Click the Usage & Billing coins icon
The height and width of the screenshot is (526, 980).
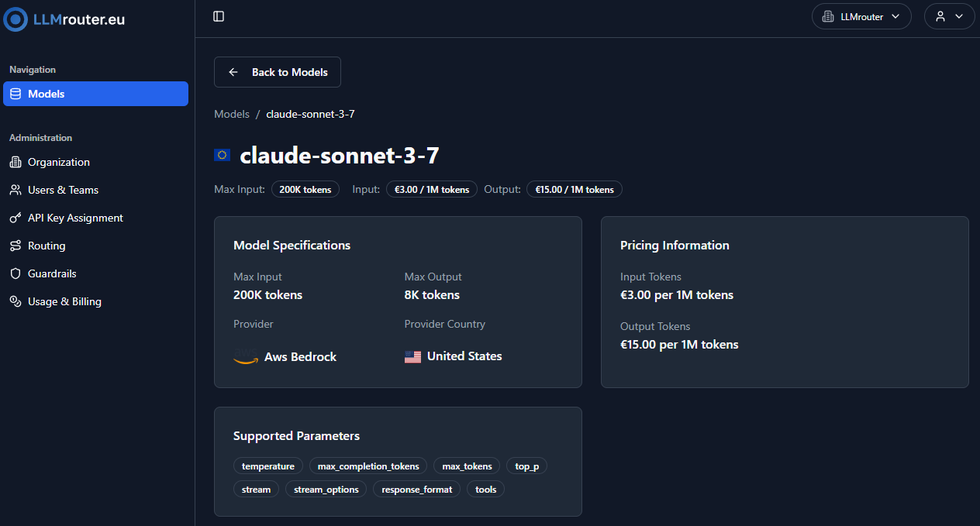pos(16,301)
